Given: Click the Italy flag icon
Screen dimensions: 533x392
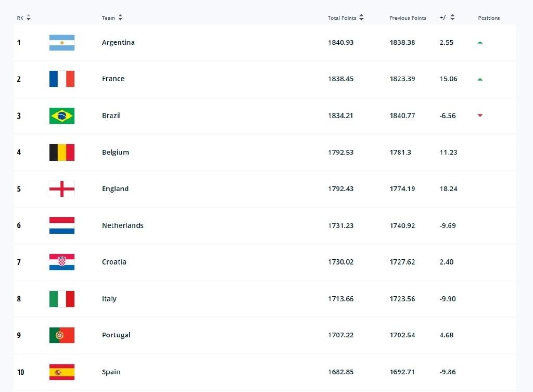Looking at the screenshot, I should (x=62, y=299).
